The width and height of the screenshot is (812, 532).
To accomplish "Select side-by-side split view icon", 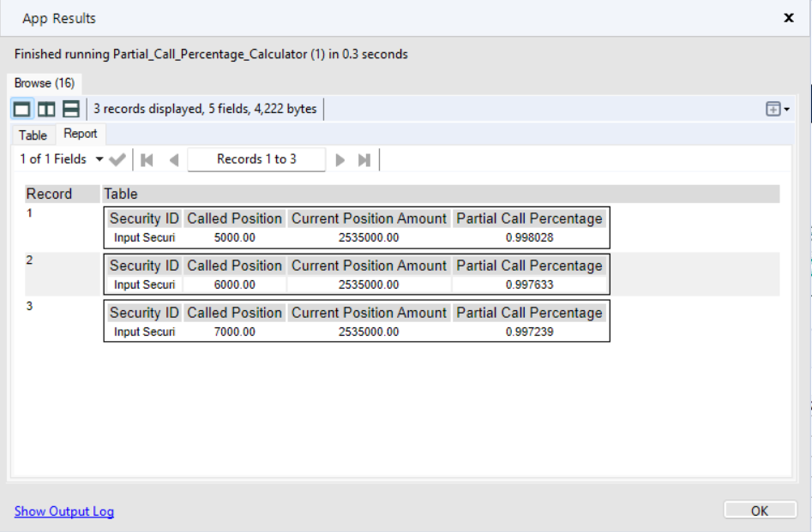I will [x=46, y=109].
